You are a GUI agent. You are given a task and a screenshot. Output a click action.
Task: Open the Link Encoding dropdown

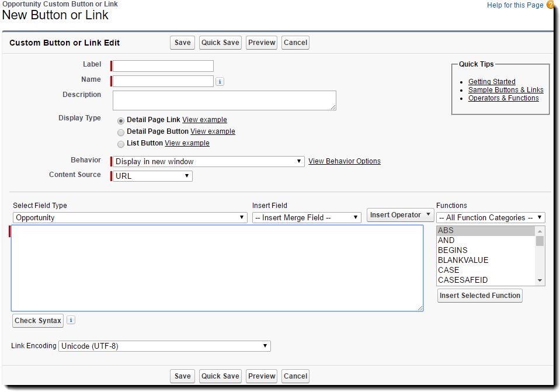[x=164, y=346]
